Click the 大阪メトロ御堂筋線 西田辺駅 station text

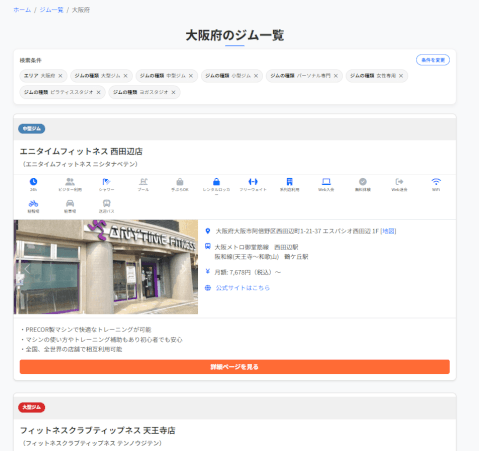(x=256, y=247)
